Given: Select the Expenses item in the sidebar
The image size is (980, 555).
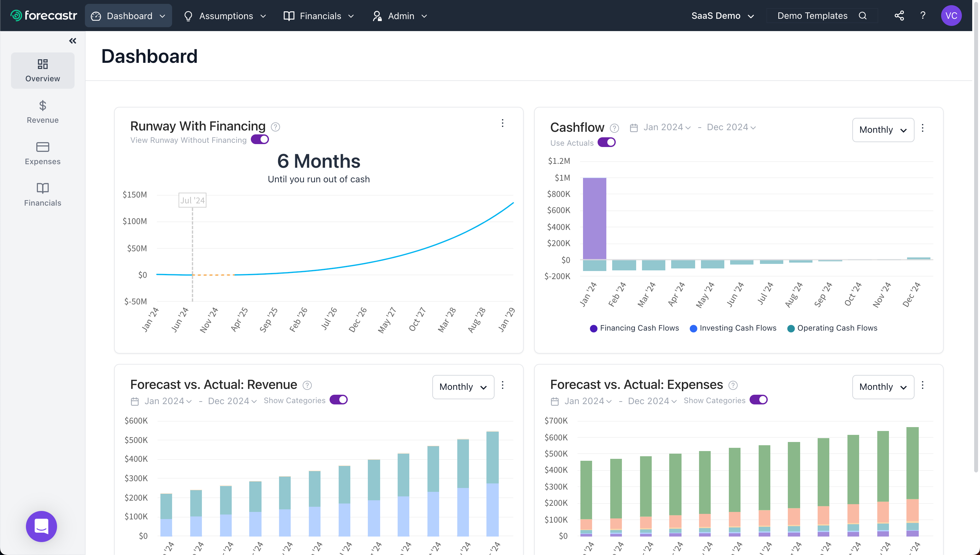Looking at the screenshot, I should click(42, 153).
